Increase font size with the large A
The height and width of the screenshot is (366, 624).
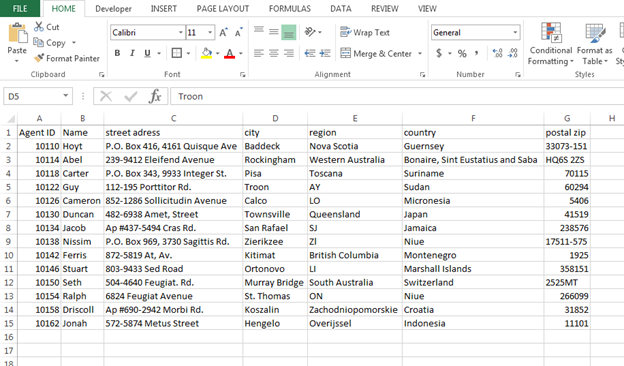[224, 33]
